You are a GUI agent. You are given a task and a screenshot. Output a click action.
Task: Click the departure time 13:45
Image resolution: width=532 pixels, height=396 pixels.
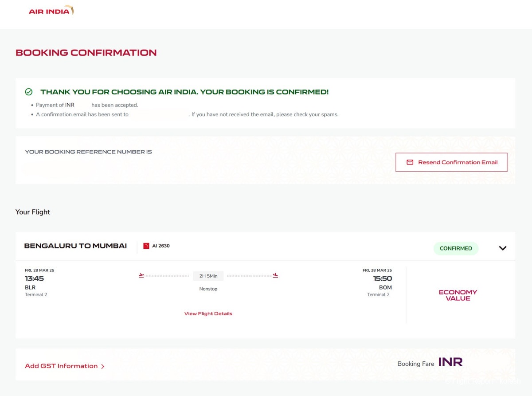click(x=34, y=278)
